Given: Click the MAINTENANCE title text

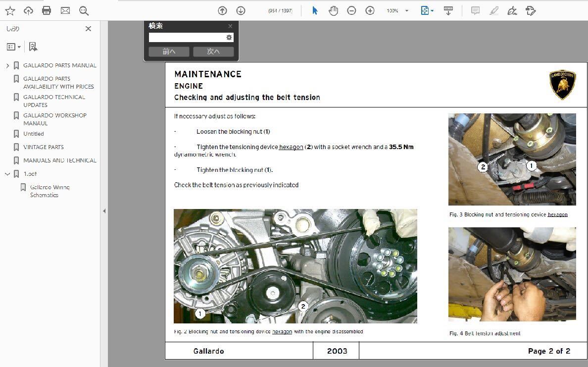Looking at the screenshot, I should [x=208, y=74].
